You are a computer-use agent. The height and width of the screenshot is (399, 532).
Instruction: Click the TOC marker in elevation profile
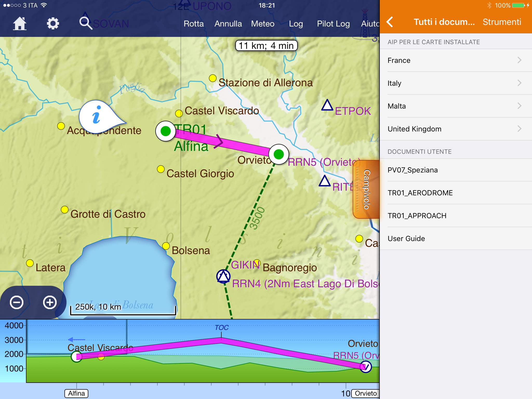point(222,328)
